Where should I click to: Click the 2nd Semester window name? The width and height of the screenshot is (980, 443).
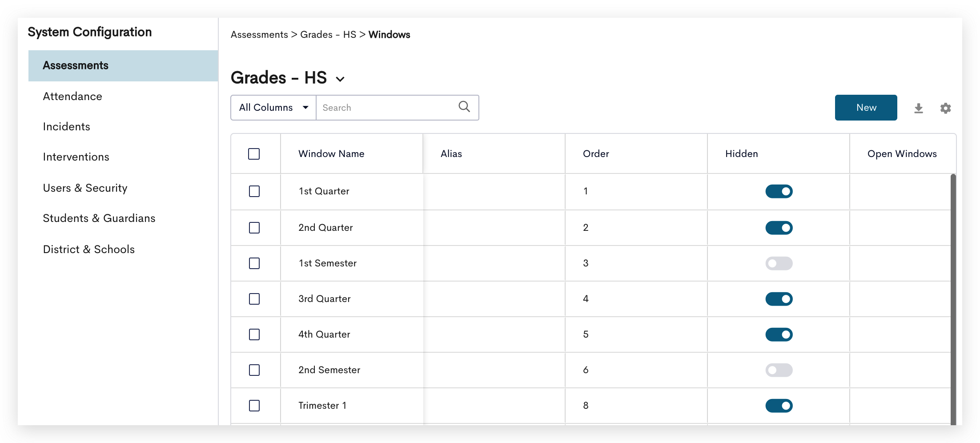pyautogui.click(x=329, y=370)
